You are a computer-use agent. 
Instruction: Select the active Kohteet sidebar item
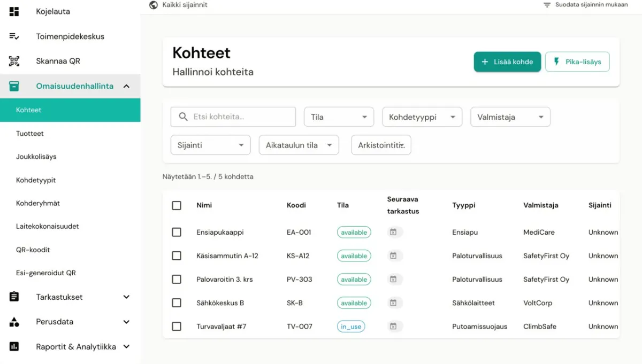[70, 110]
